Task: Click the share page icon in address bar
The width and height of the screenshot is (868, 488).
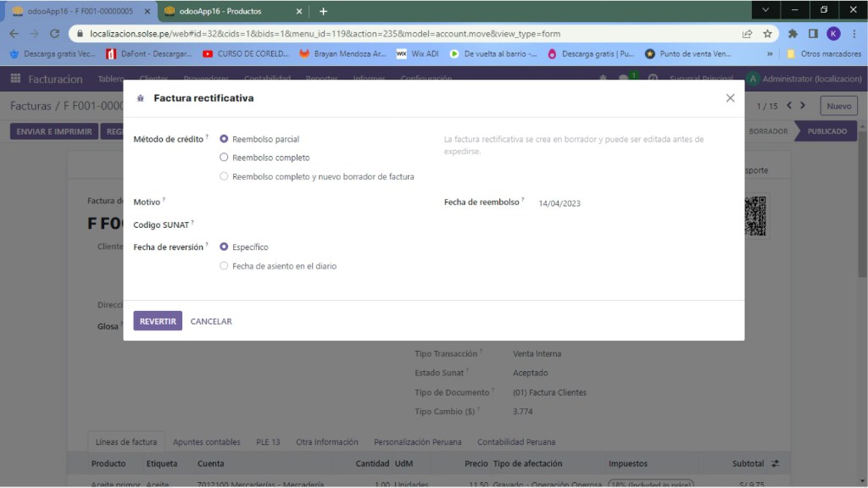Action: point(747,34)
